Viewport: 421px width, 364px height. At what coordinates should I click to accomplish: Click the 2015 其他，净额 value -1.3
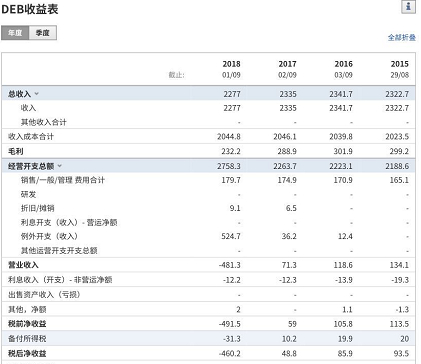[x=402, y=309]
